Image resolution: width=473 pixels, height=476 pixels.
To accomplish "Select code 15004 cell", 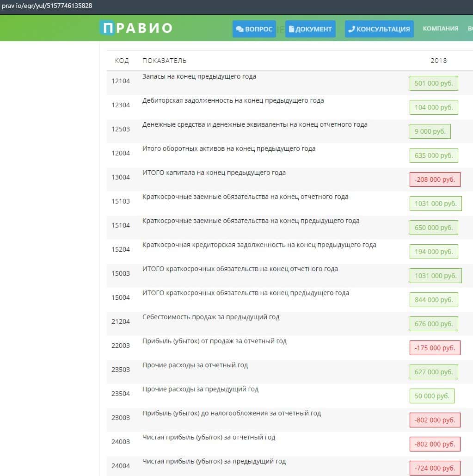I will pyautogui.click(x=121, y=297).
